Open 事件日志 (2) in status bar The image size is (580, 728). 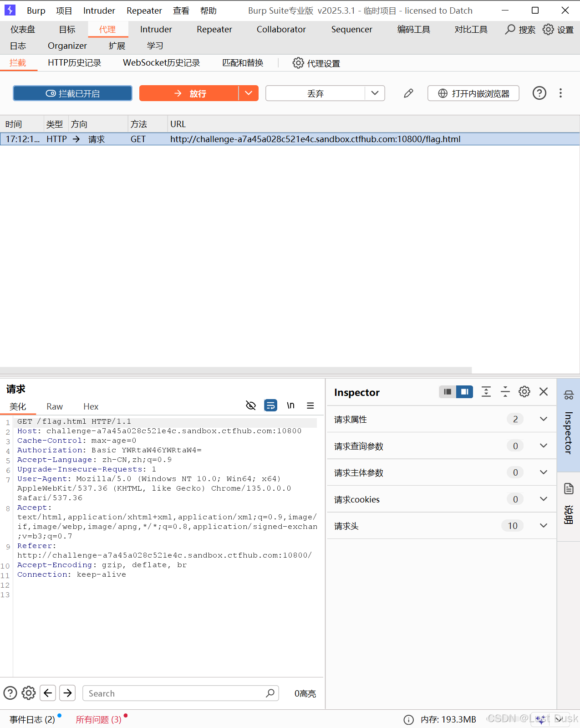(x=32, y=719)
